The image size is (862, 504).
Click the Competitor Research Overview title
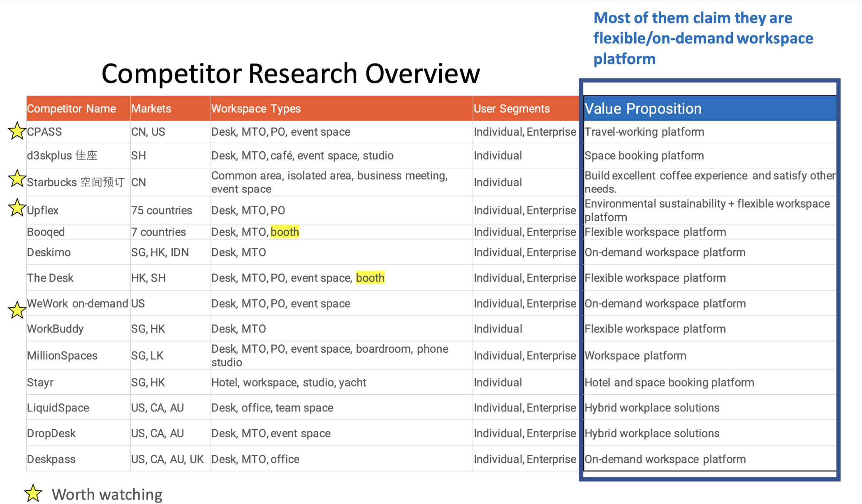290,74
